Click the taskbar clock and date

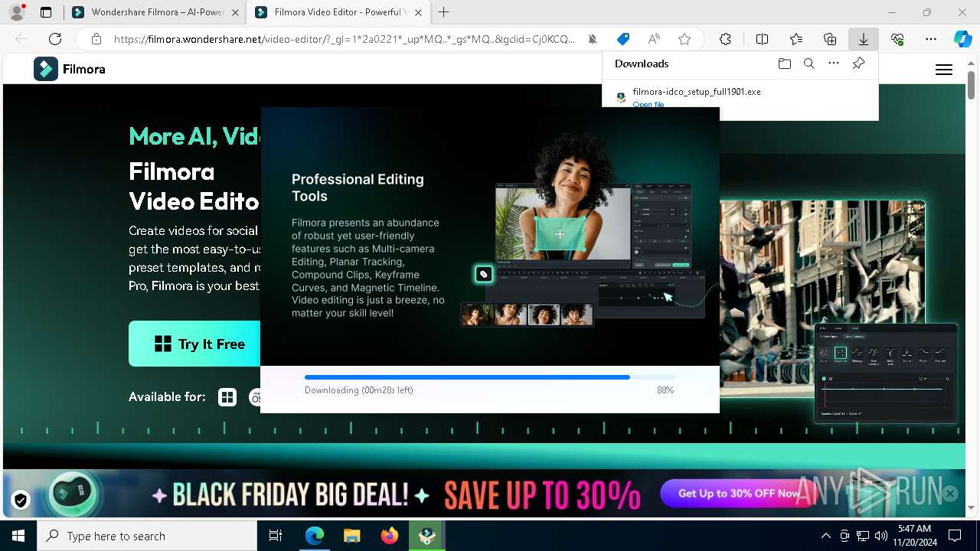[x=915, y=536]
